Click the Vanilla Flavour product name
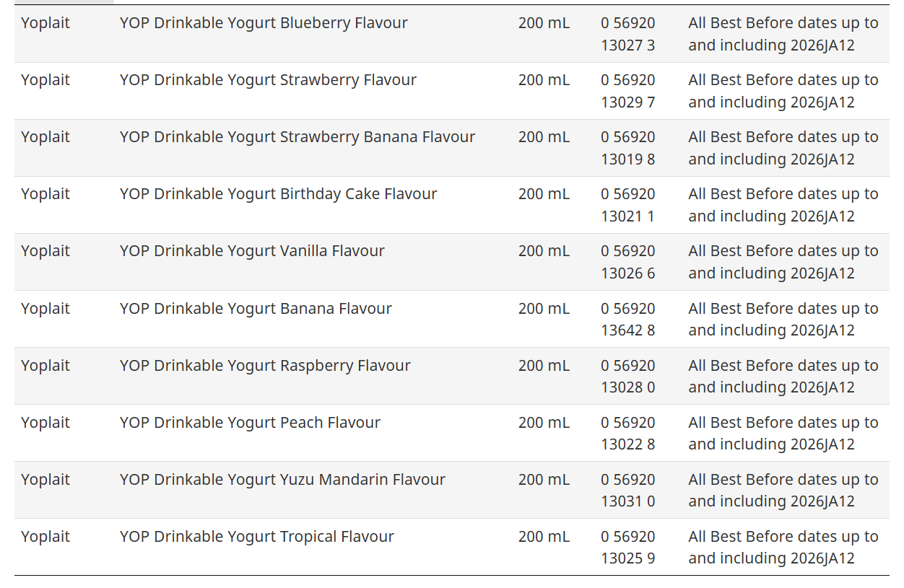 pyautogui.click(x=252, y=251)
